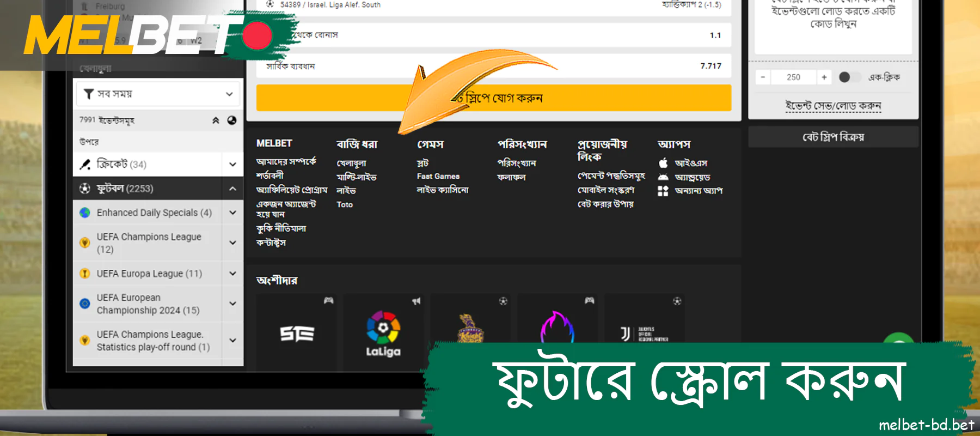
Task: Expand UEFA Europa League (11) chevron
Action: click(232, 274)
